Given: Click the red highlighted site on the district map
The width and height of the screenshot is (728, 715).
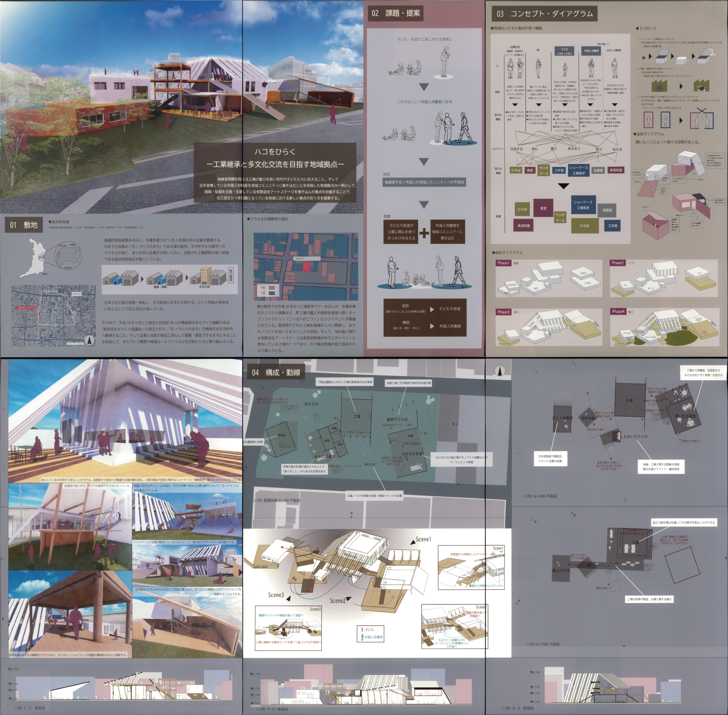Looking at the screenshot, I should [x=306, y=267].
